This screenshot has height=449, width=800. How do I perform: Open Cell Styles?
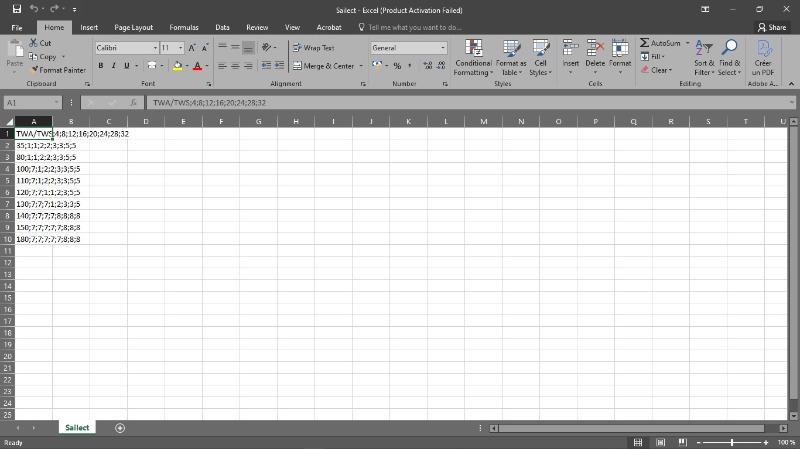[540, 58]
